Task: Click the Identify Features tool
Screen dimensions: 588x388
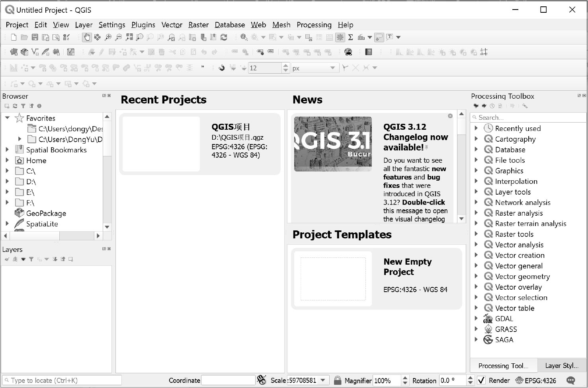Action: (x=244, y=37)
